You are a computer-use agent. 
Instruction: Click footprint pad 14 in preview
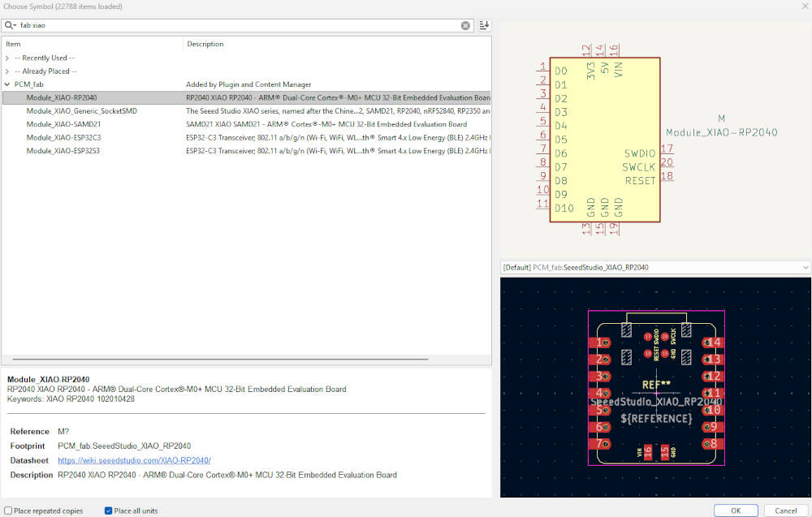coord(713,343)
